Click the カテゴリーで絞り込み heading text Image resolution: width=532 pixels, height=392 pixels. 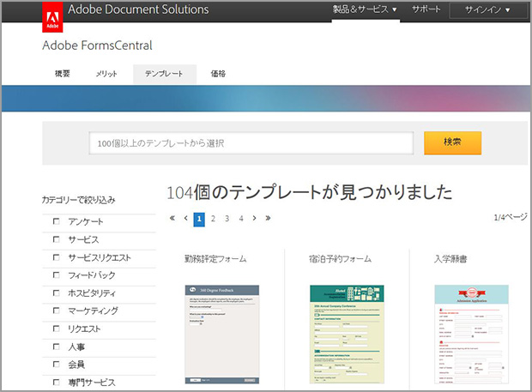pyautogui.click(x=79, y=200)
